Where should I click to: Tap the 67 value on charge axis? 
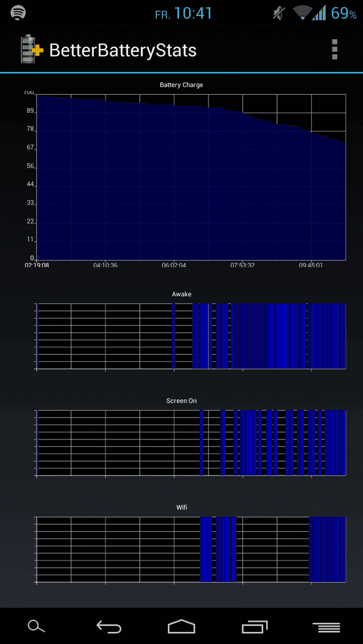[x=29, y=148]
